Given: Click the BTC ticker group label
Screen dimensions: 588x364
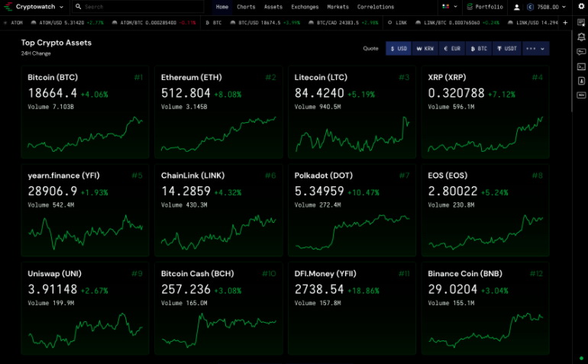Looking at the screenshot, I should [214, 22].
